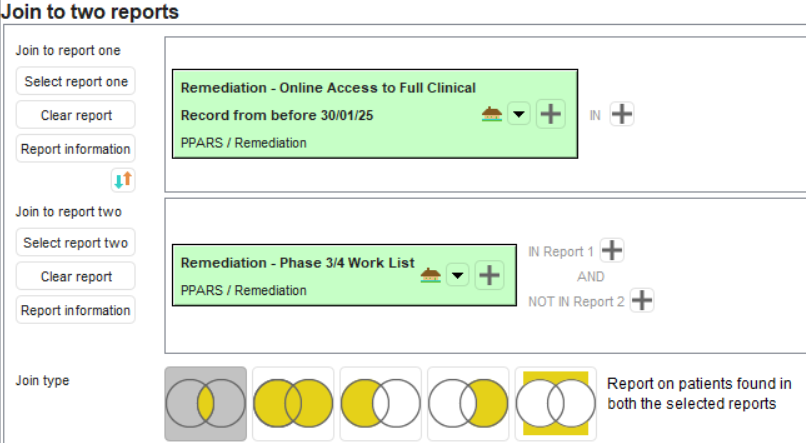Click Report information for report two

(76, 310)
